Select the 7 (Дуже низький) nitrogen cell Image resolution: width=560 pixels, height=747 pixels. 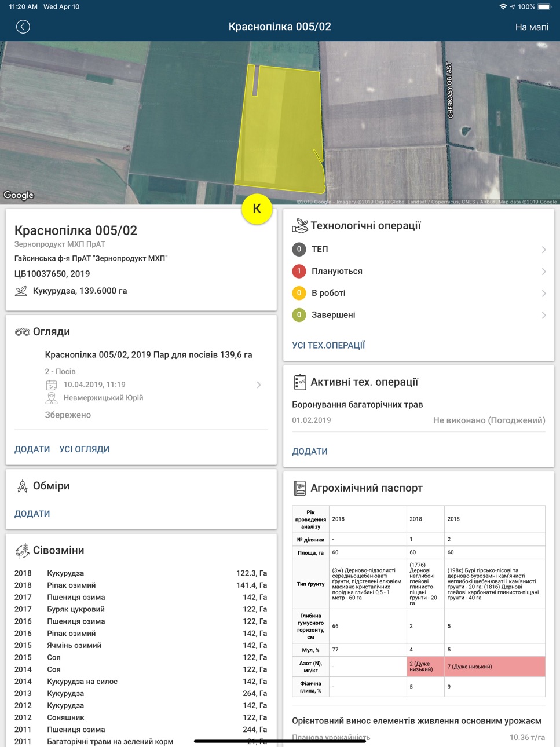(x=495, y=667)
